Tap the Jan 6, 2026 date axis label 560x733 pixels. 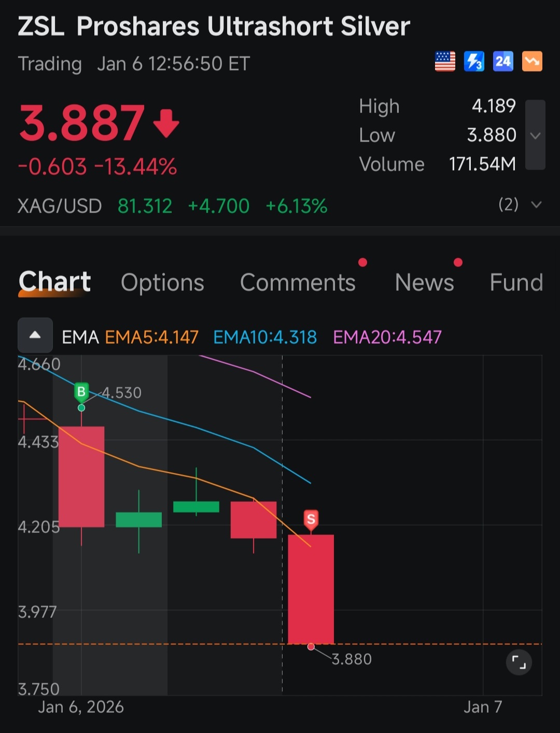pyautogui.click(x=81, y=707)
